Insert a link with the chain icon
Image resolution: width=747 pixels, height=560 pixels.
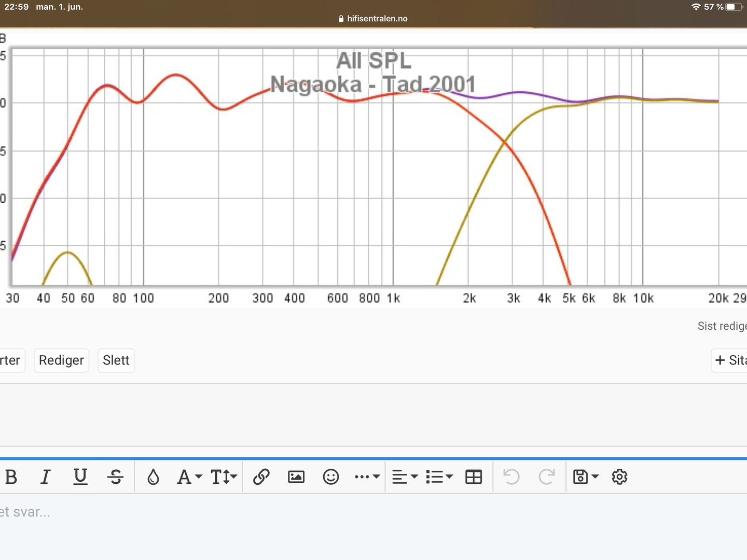(261, 477)
